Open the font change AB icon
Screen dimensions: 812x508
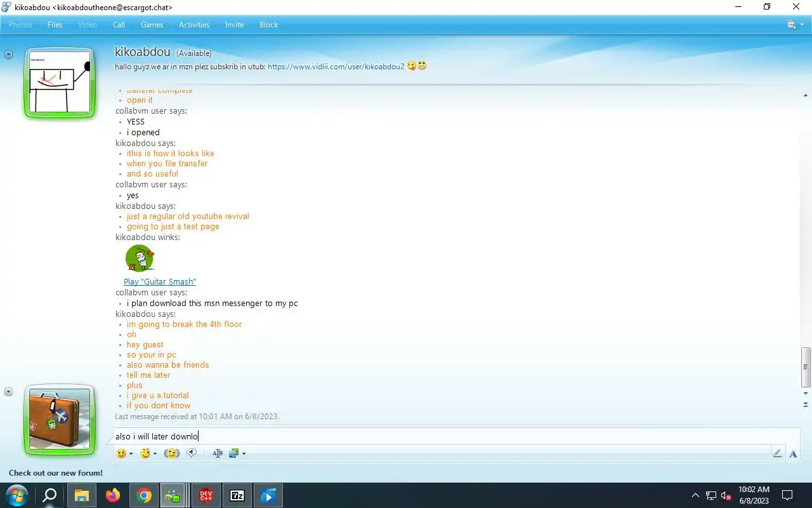218,453
